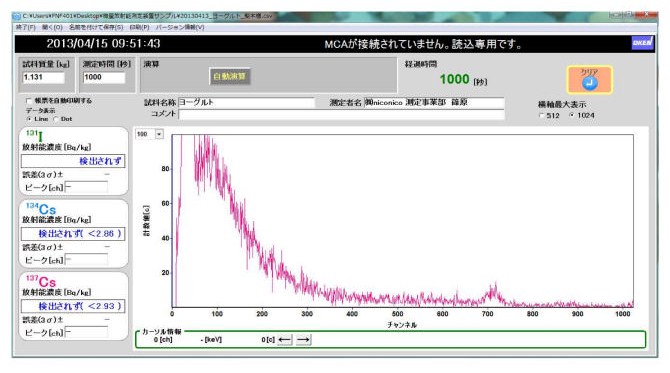Click the DKEN logo icon
Image resolution: width=670 pixels, height=373 pixels.
(x=642, y=43)
